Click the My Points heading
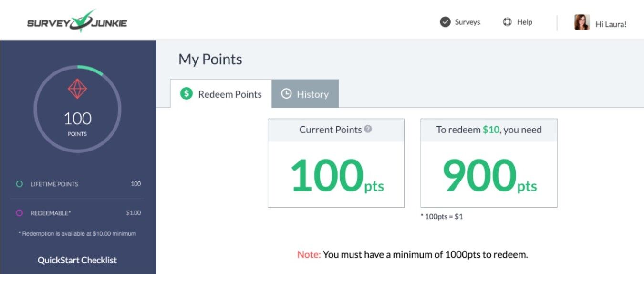 [x=210, y=60]
